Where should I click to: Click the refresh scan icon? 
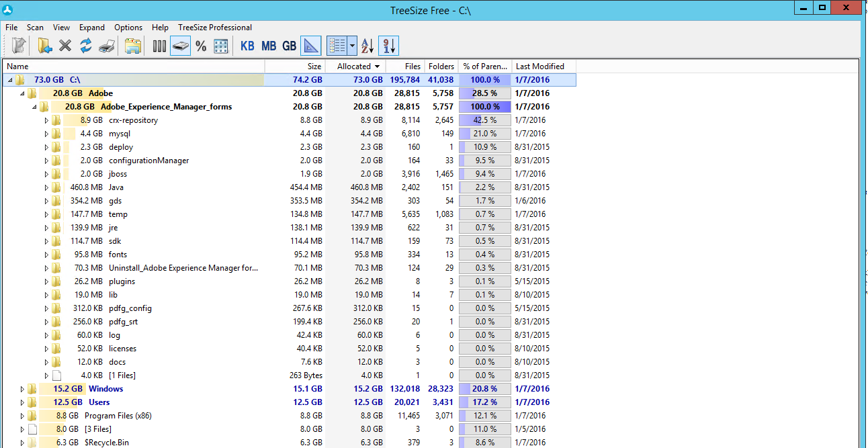(85, 46)
